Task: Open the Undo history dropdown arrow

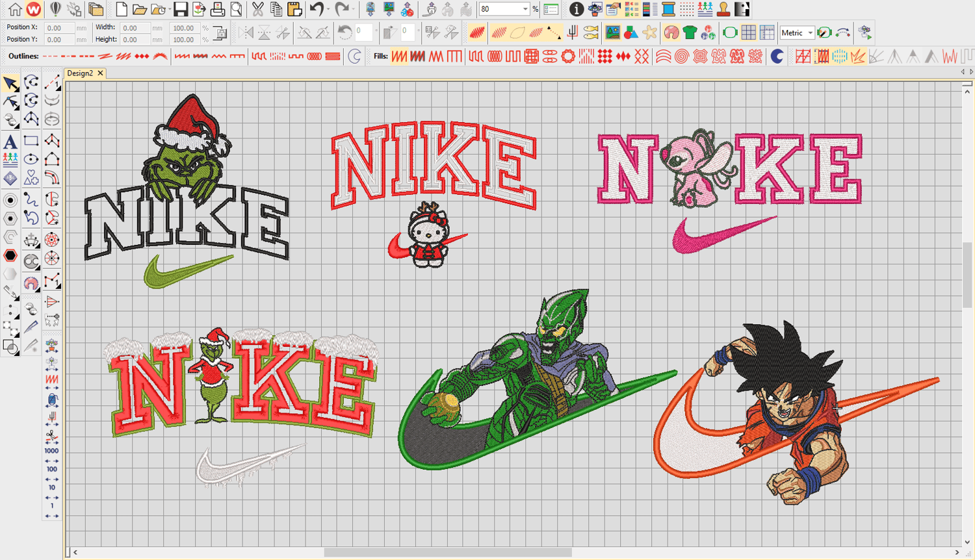Action: (x=328, y=9)
